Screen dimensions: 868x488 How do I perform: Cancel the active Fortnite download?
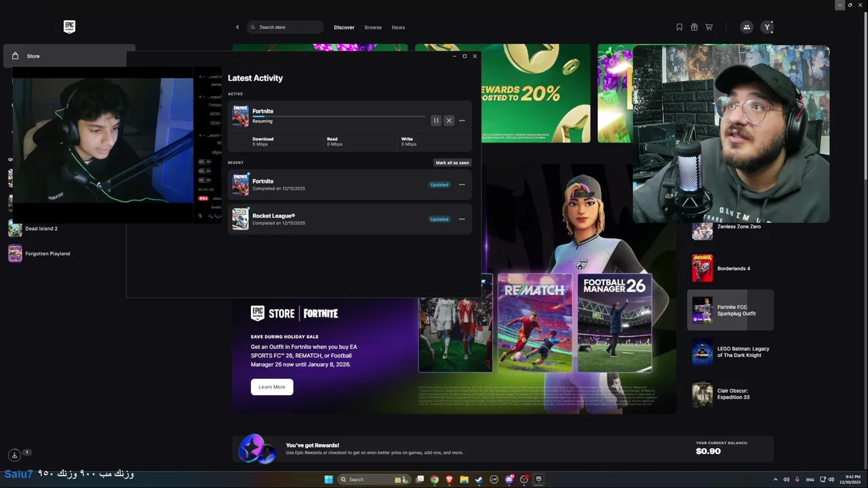pyautogui.click(x=449, y=121)
